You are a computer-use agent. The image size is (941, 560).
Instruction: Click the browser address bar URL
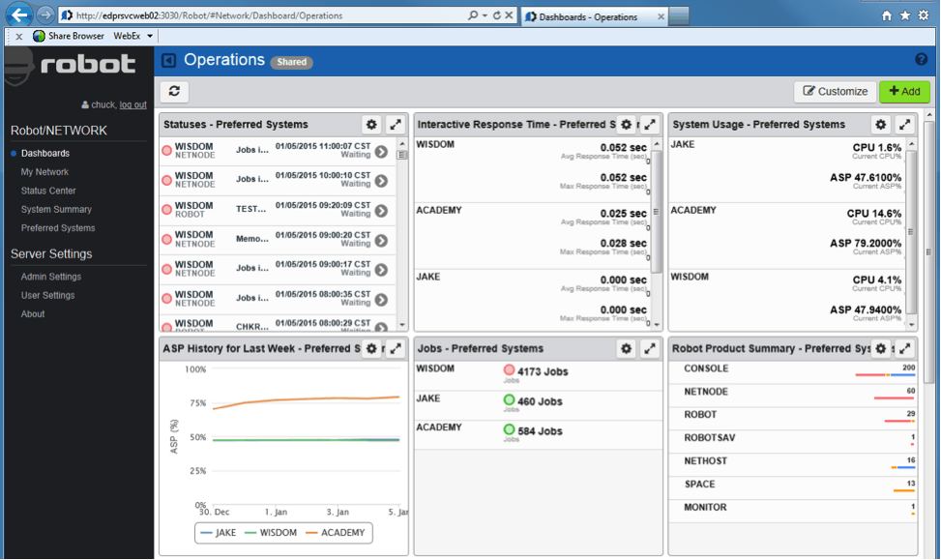[210, 15]
